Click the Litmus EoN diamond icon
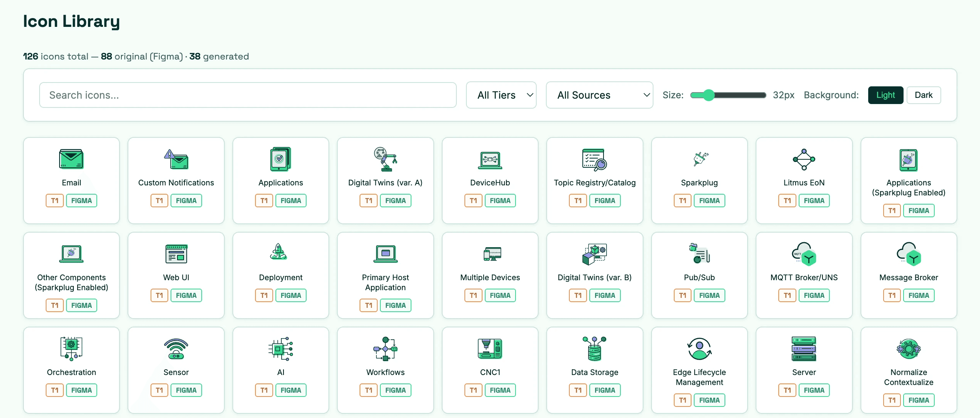The height and width of the screenshot is (418, 980). pyautogui.click(x=804, y=159)
